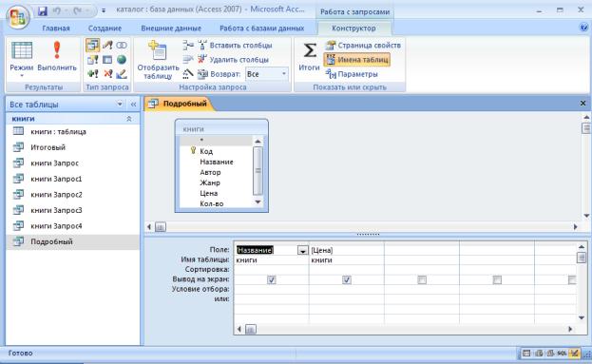This screenshot has height=364, width=592.
Task: Click Удалить столбцы button
Action: tap(234, 60)
